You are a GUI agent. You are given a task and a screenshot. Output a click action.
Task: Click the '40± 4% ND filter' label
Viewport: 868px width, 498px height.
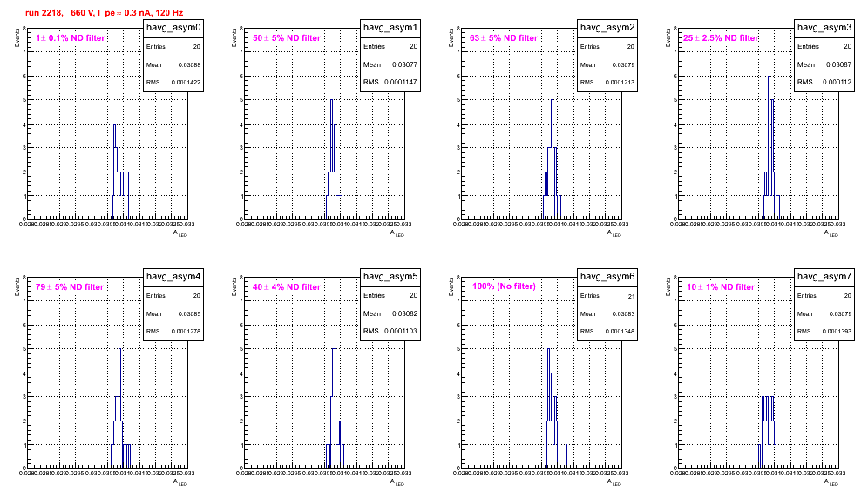pos(287,287)
